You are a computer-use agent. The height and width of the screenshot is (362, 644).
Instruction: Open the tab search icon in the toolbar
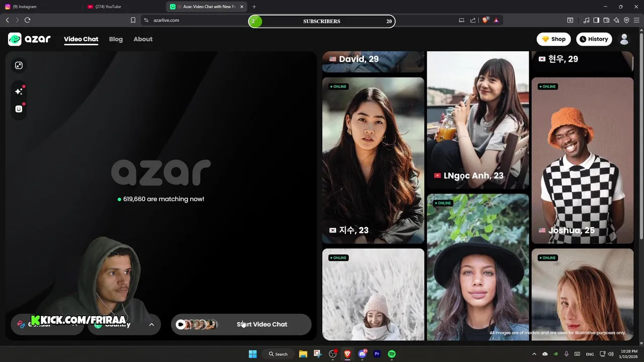[570, 20]
